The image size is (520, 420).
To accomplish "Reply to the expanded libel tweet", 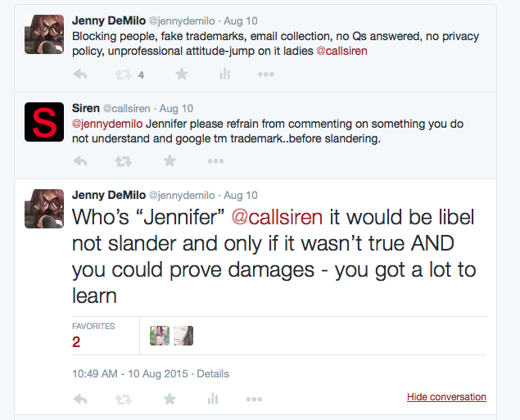I will point(80,399).
